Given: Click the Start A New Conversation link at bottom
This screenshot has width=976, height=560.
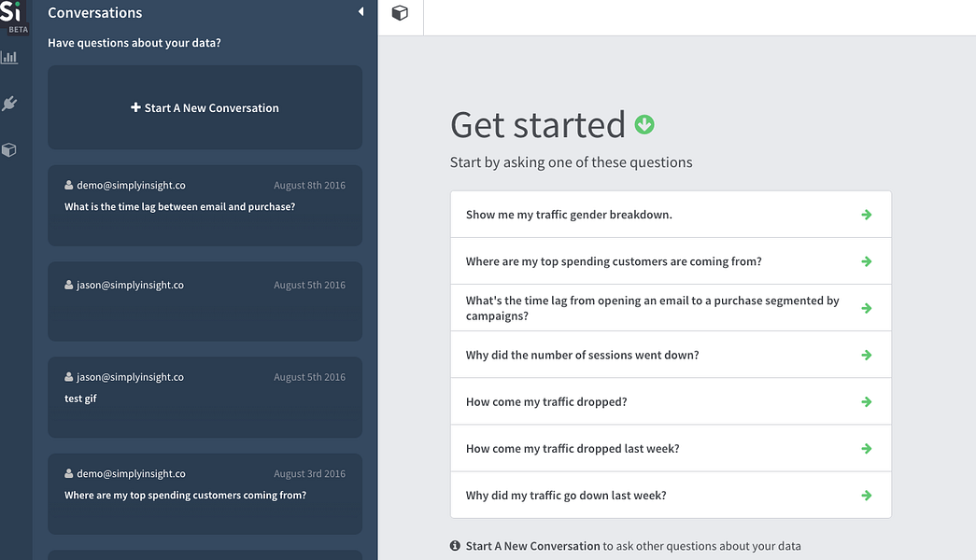Looking at the screenshot, I should tap(532, 546).
